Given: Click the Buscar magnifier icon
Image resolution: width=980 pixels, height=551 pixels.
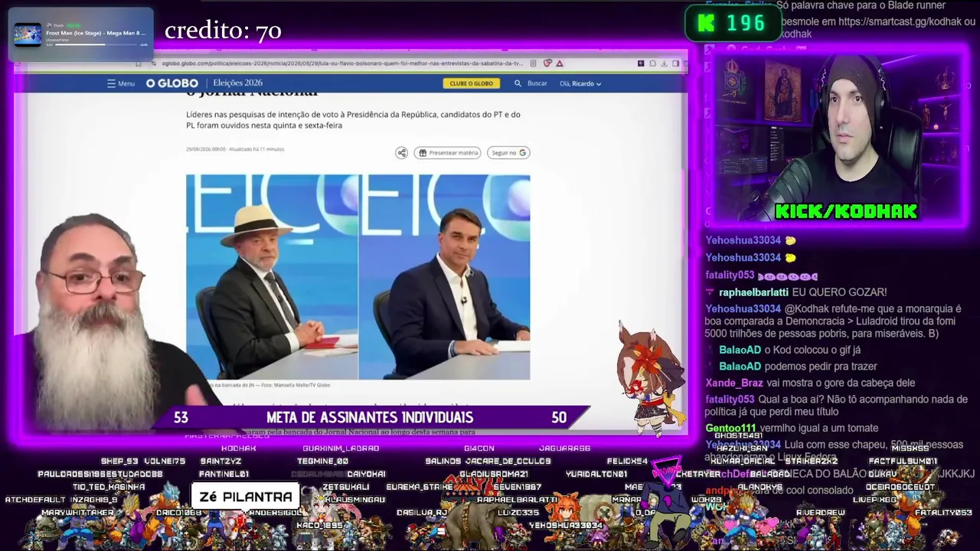Looking at the screenshot, I should pyautogui.click(x=518, y=83).
